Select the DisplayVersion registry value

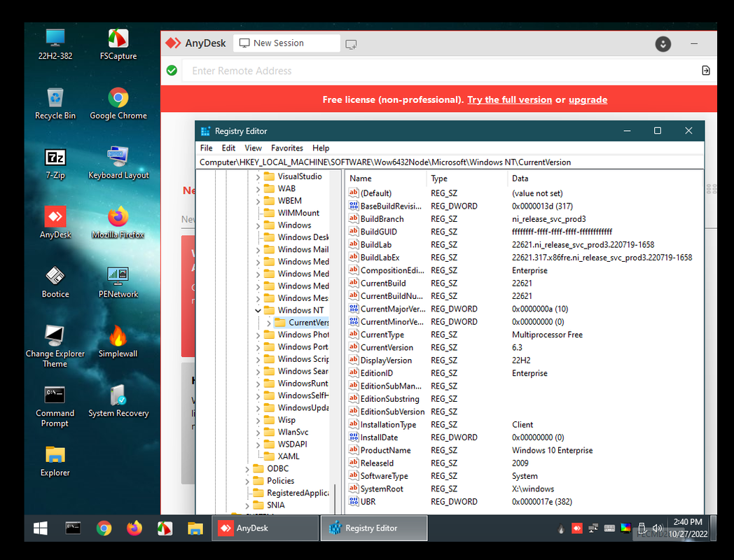point(386,360)
